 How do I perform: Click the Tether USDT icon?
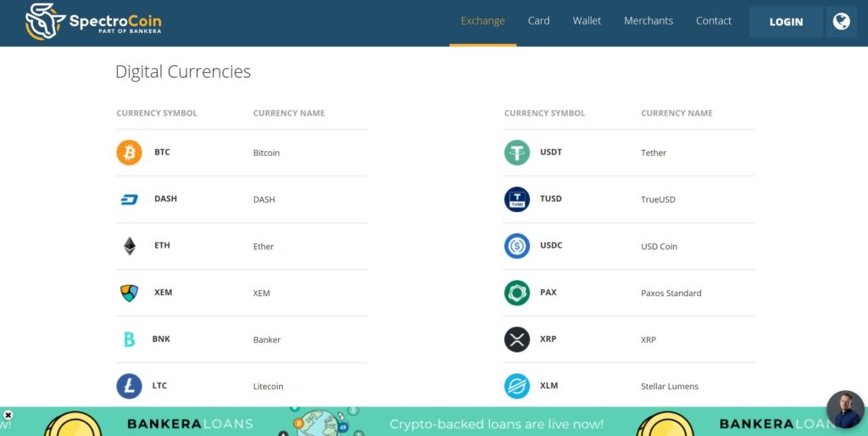tap(517, 153)
